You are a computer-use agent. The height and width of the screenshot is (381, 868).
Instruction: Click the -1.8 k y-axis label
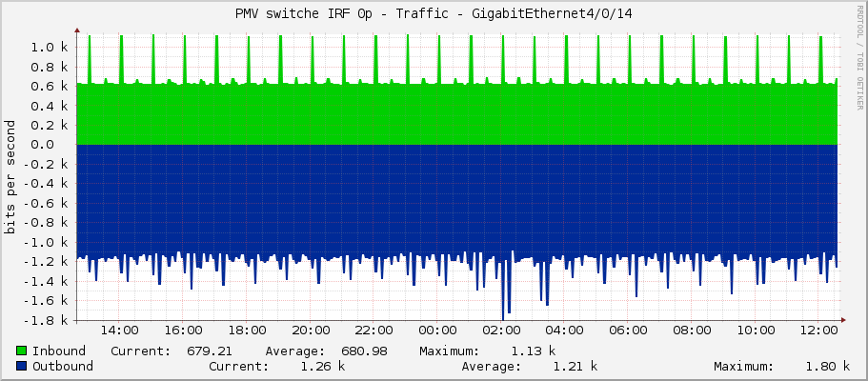pyautogui.click(x=47, y=321)
